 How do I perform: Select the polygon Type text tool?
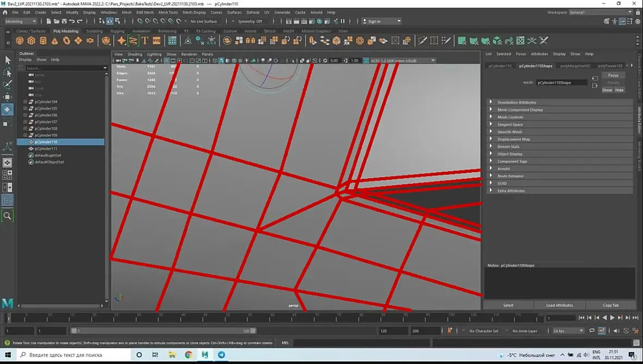[145, 41]
